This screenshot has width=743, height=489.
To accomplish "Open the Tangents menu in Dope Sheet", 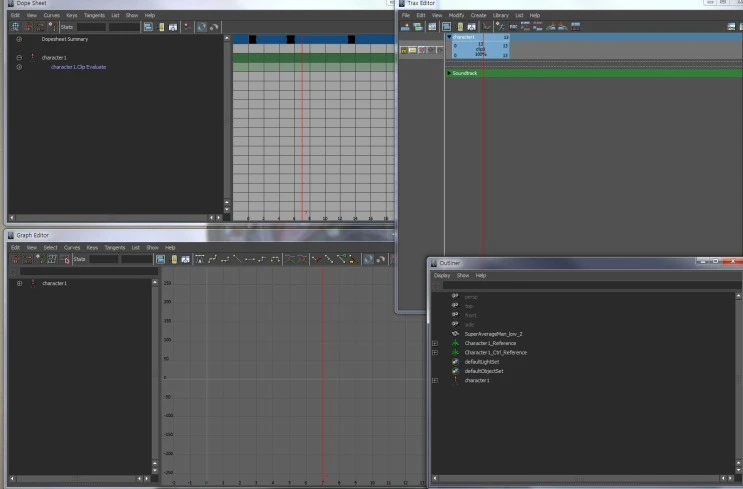I will 94,15.
